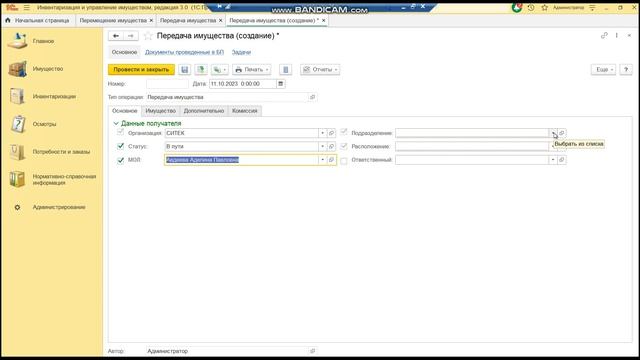Open notifications bell icon
Screen dimensions: 640x360
517,7
